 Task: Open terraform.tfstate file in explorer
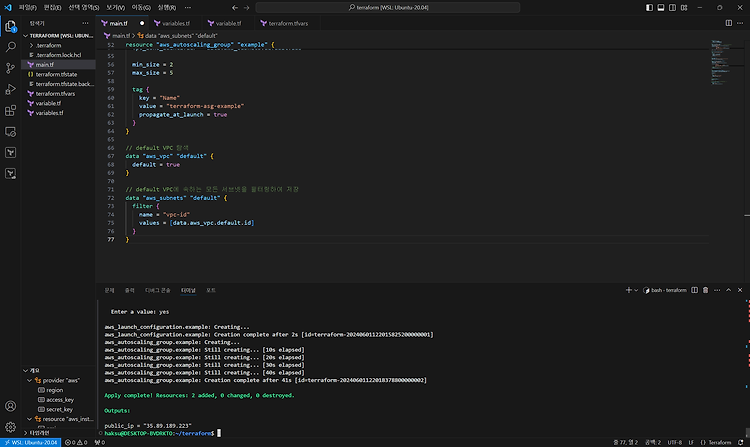[x=56, y=74]
